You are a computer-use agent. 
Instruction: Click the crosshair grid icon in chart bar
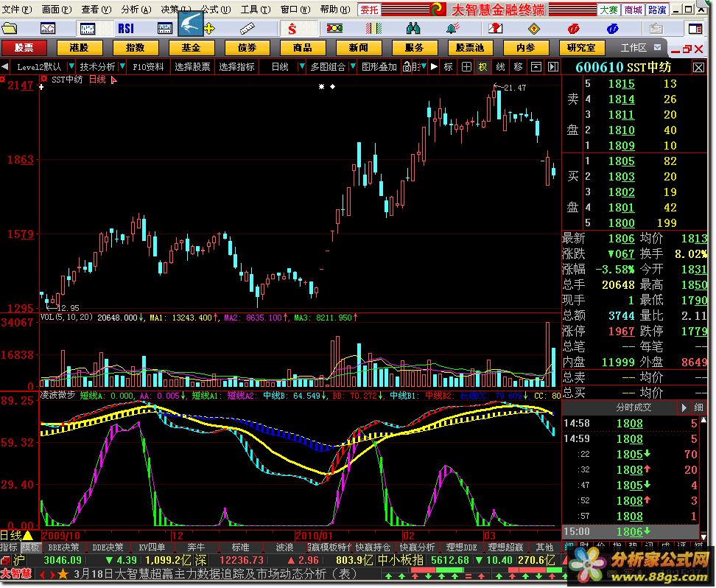466,67
